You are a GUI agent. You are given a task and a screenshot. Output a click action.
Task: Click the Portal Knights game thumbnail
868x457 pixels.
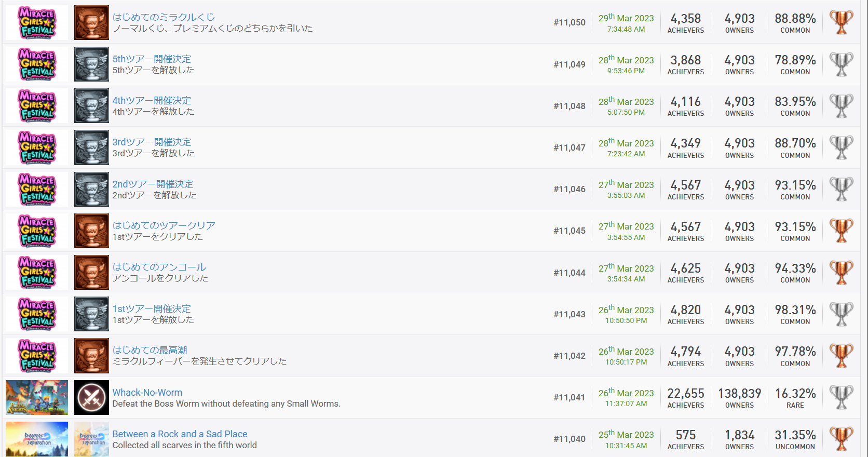[x=37, y=397]
